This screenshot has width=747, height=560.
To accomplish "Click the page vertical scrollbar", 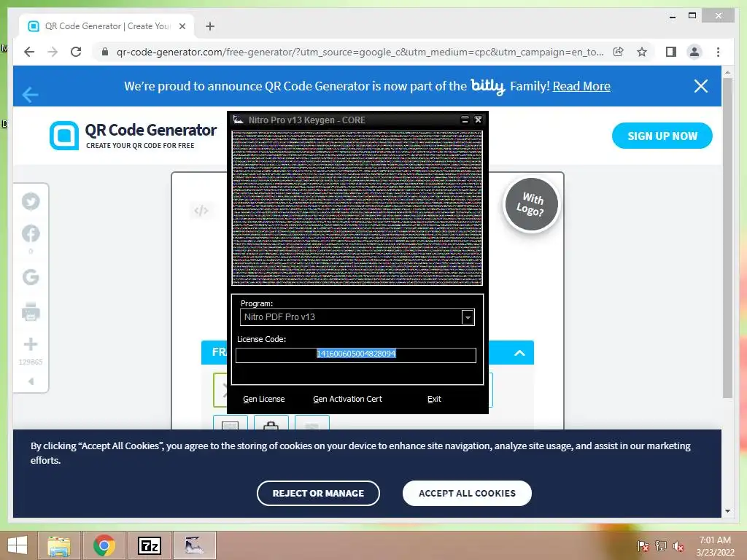I will point(727,237).
